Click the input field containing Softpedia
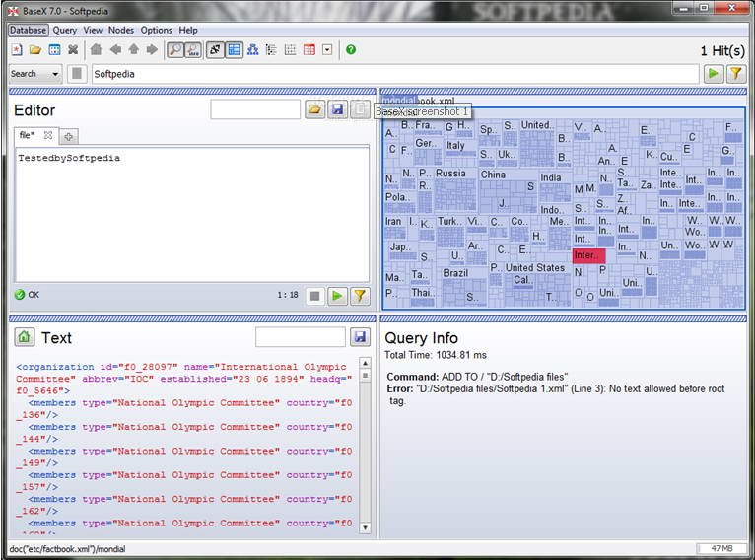Viewport: 755px width, 560px height. (x=394, y=74)
